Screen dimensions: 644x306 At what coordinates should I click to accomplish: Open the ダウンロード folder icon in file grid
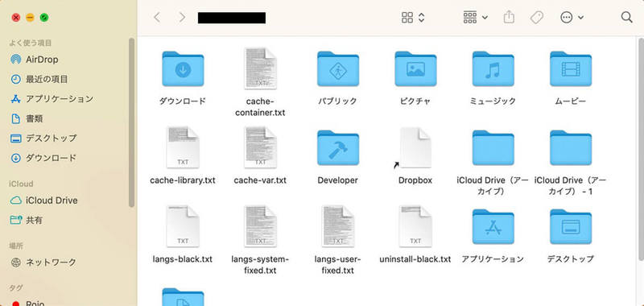click(x=183, y=68)
